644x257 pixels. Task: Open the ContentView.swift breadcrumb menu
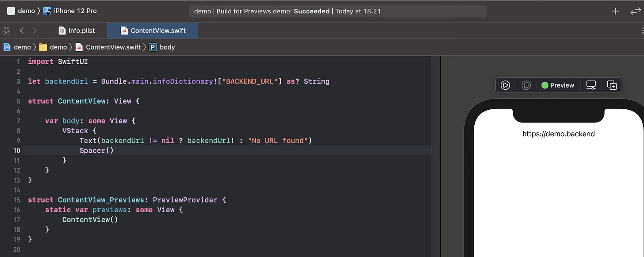pos(108,47)
